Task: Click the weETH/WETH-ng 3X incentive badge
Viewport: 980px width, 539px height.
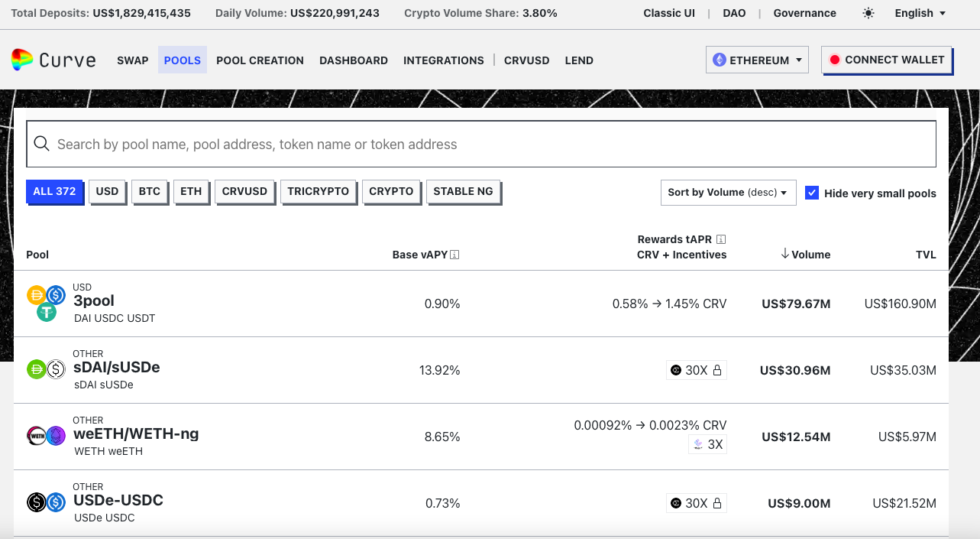Action: tap(707, 444)
